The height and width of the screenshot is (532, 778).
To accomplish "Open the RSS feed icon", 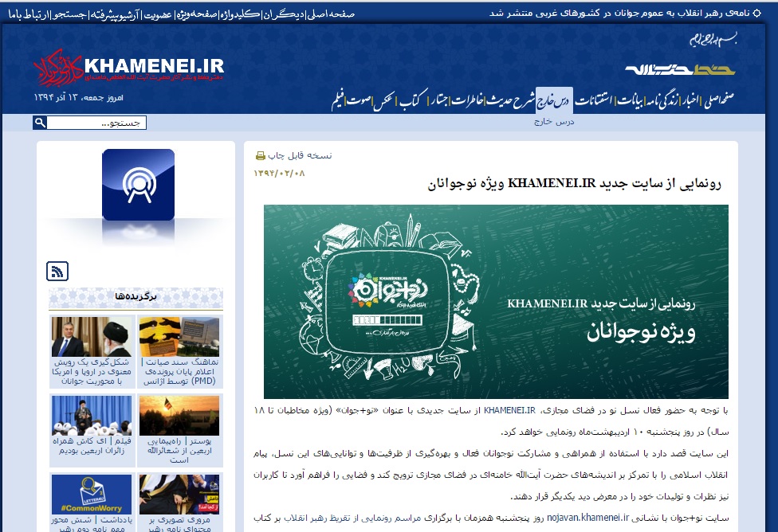I will (x=57, y=272).
